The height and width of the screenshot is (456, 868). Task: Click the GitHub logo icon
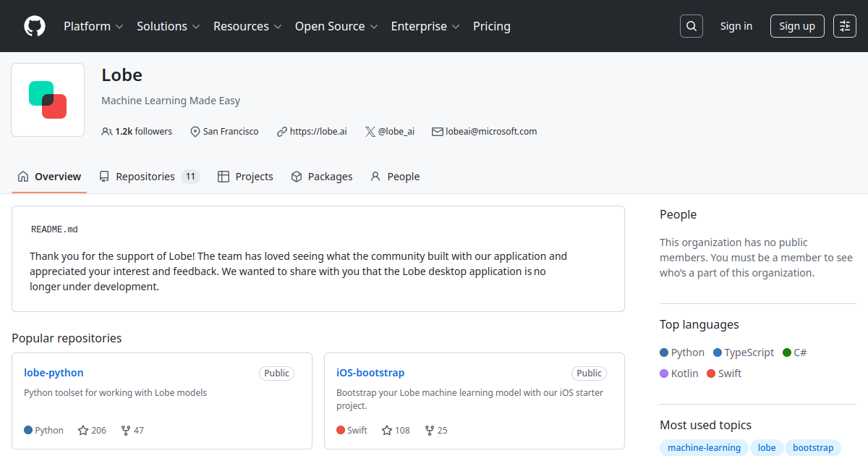click(35, 26)
